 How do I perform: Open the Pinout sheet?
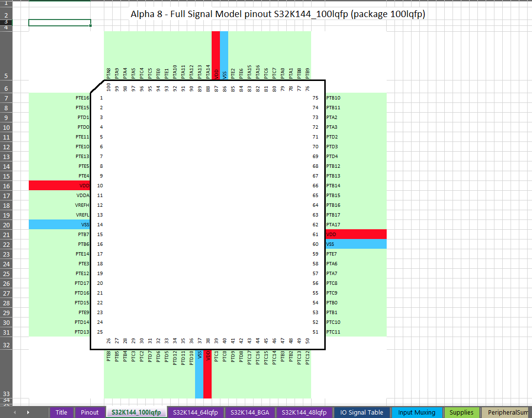pyautogui.click(x=90, y=412)
